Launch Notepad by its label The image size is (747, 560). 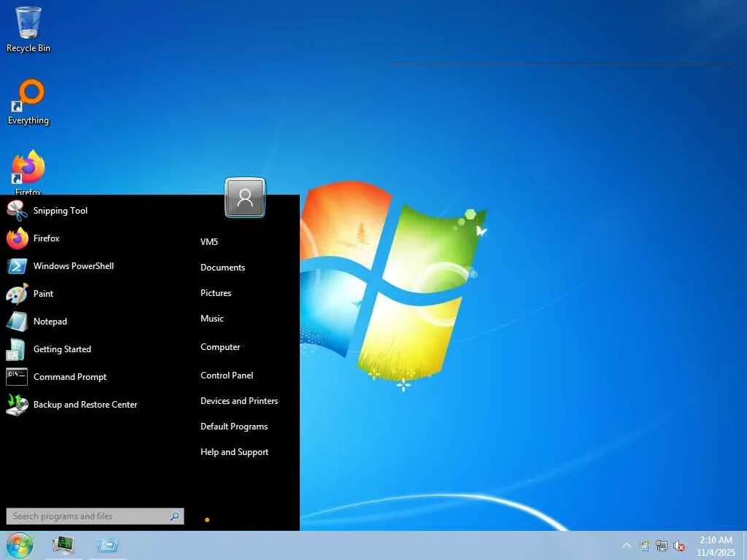coord(50,322)
